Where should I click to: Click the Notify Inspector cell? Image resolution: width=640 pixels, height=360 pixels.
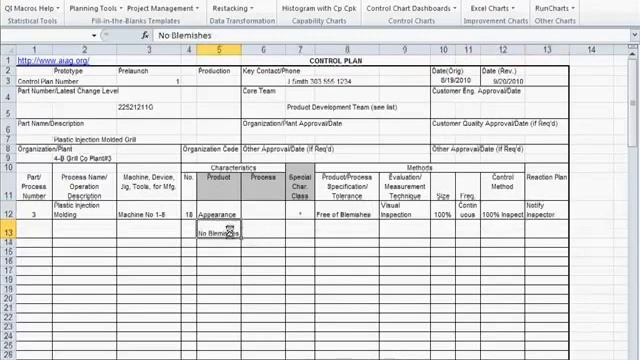[547, 210]
